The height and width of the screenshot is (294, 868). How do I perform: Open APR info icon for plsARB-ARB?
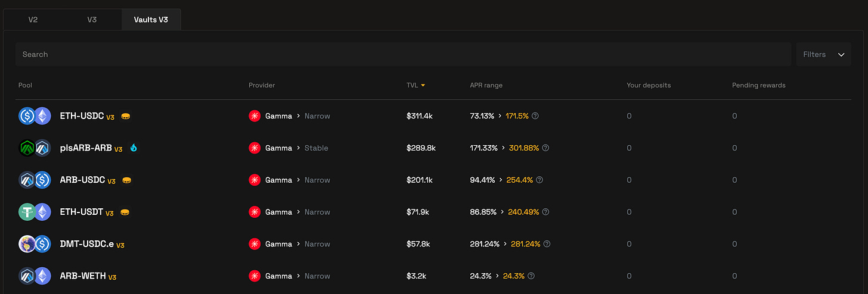(x=545, y=148)
